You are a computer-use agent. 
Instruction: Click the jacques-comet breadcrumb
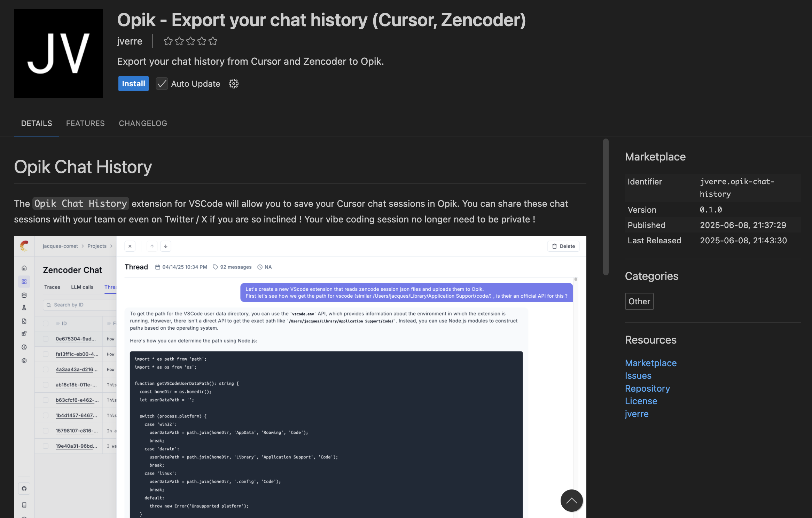pos(60,246)
